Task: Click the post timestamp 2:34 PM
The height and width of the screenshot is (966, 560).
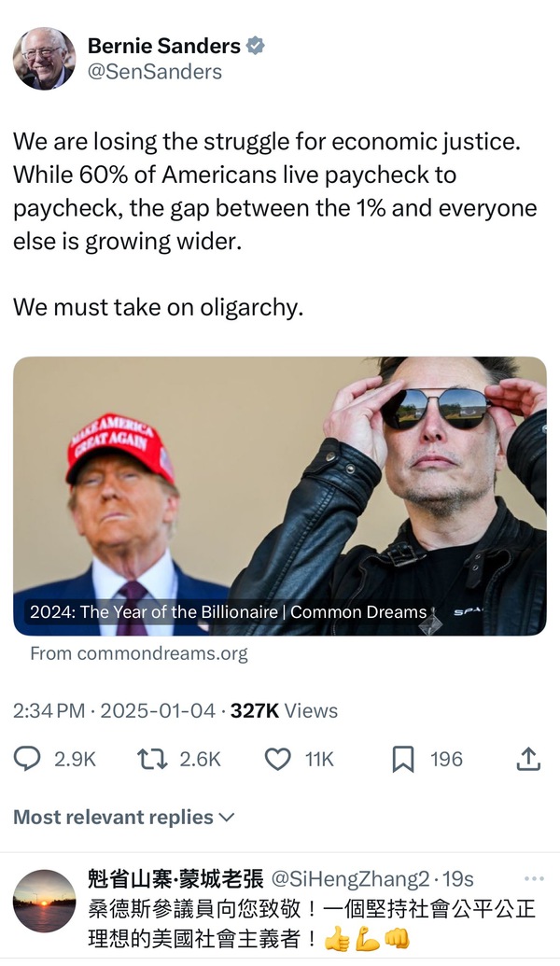Action: point(49,710)
